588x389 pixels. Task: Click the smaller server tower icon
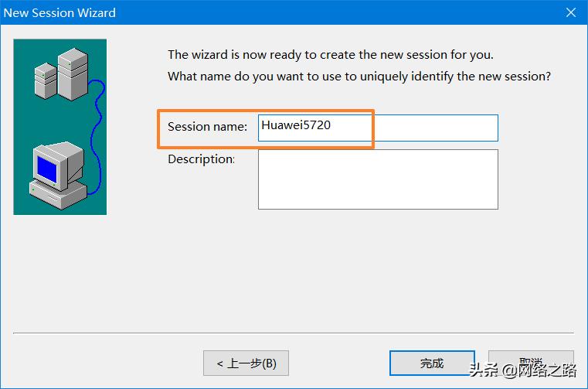(x=45, y=78)
